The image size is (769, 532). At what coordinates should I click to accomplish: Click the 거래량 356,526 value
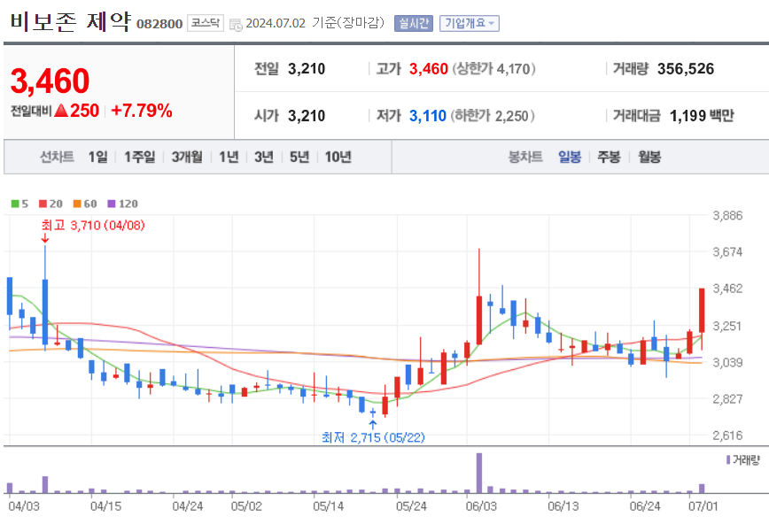[x=686, y=68]
